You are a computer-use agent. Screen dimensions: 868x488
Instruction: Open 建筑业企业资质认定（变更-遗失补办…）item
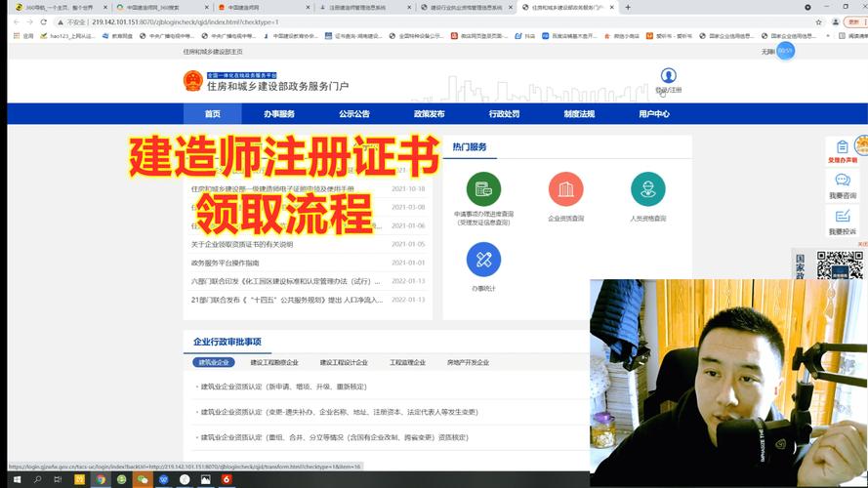[x=340, y=412]
